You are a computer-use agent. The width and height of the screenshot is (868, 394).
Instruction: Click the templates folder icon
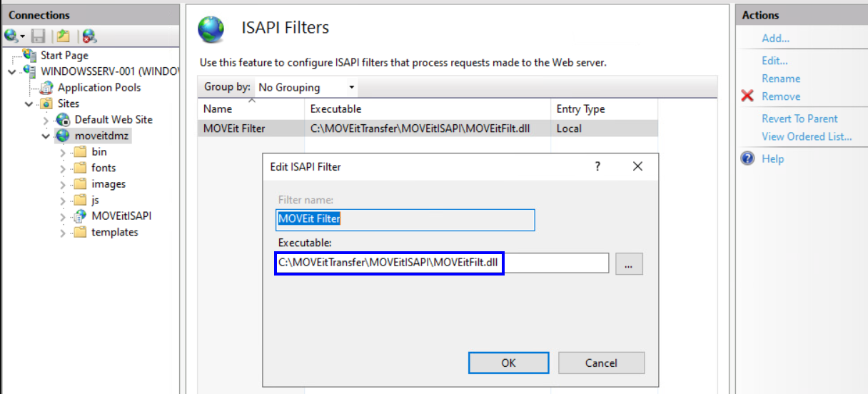79,232
